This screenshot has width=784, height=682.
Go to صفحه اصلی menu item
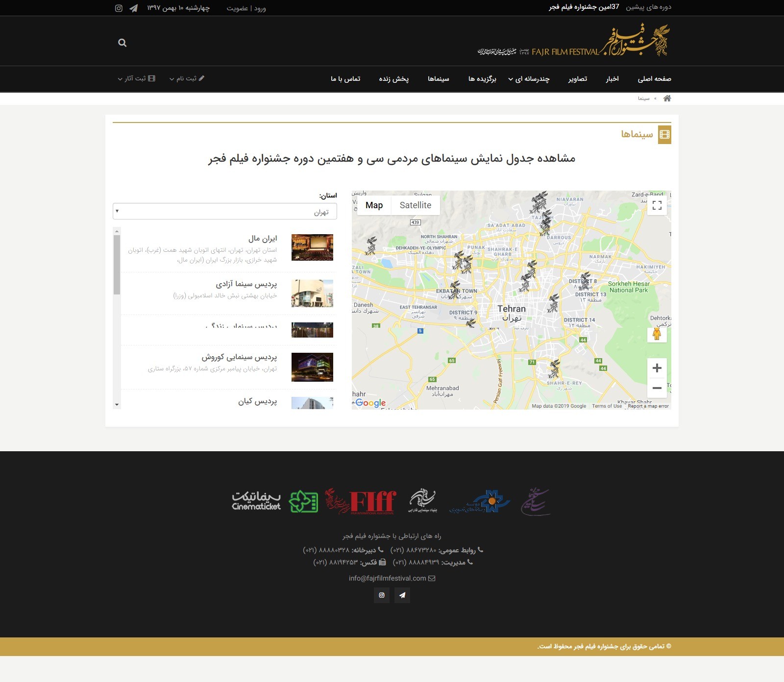(x=654, y=79)
